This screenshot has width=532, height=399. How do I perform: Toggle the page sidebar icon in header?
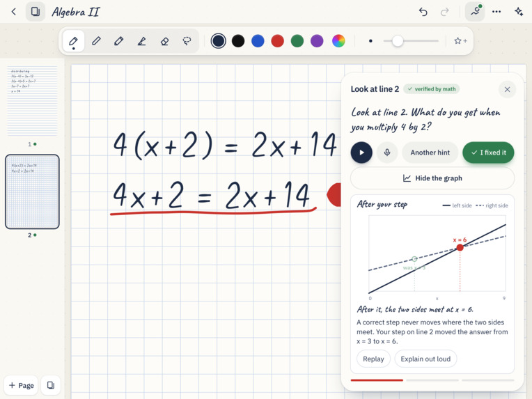[36, 12]
